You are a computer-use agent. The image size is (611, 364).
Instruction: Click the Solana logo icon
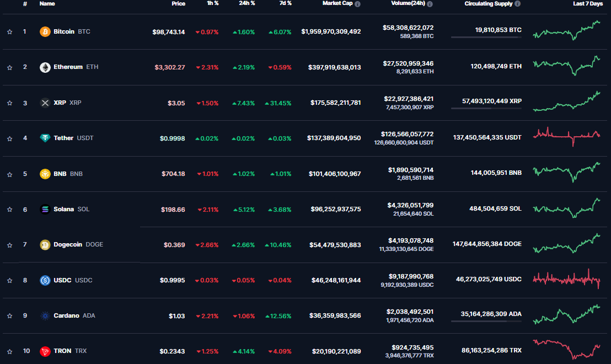pos(45,209)
